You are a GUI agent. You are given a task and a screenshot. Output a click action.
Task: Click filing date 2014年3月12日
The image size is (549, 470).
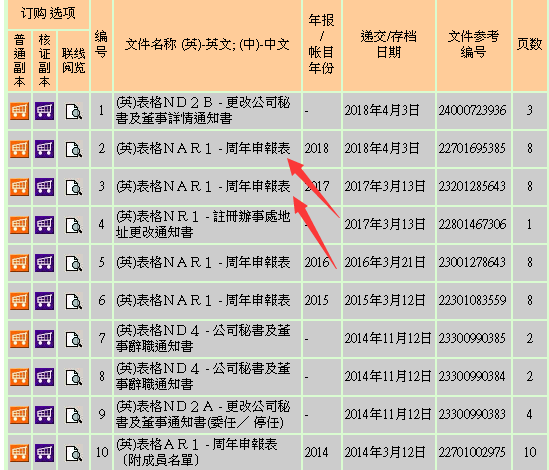[x=385, y=452]
